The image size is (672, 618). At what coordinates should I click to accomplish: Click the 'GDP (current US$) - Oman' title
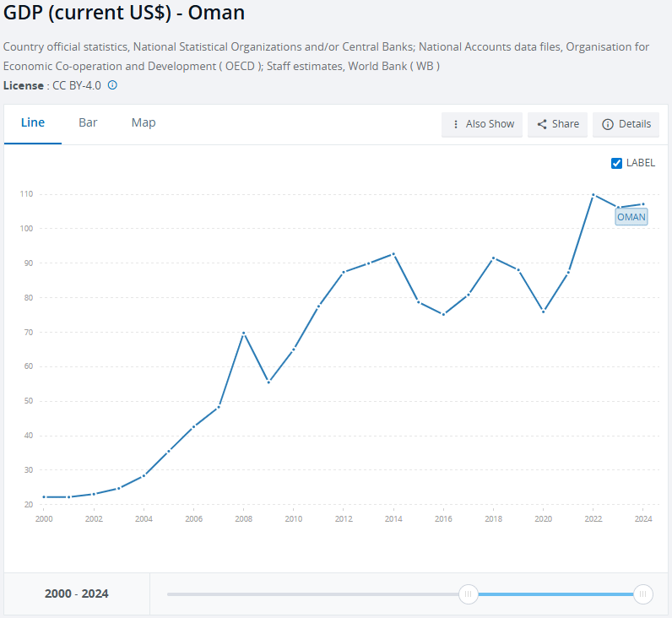click(x=124, y=13)
